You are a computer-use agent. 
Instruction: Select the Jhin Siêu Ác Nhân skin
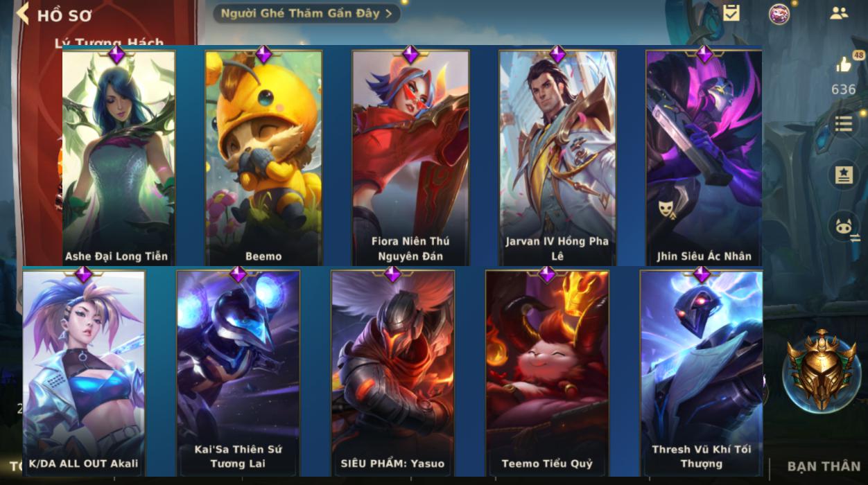click(704, 157)
